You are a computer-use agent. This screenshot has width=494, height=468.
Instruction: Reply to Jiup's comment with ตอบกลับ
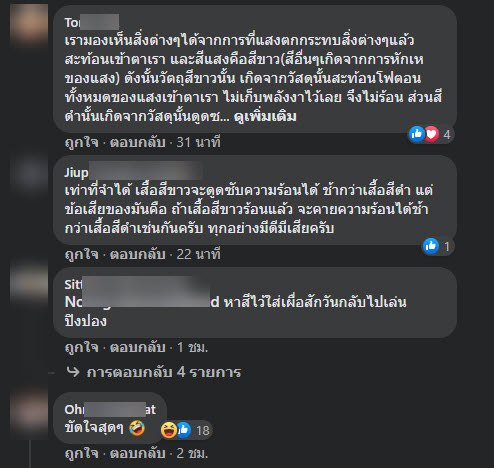(x=138, y=254)
